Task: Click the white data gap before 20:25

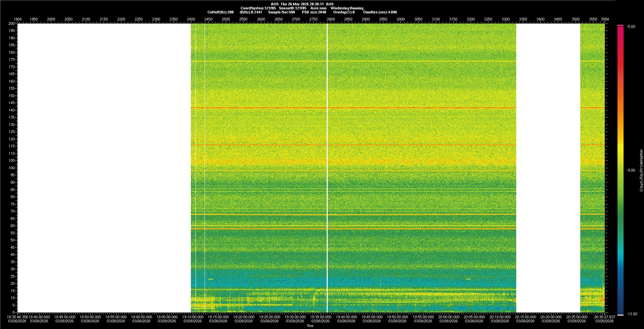Action: [548, 168]
